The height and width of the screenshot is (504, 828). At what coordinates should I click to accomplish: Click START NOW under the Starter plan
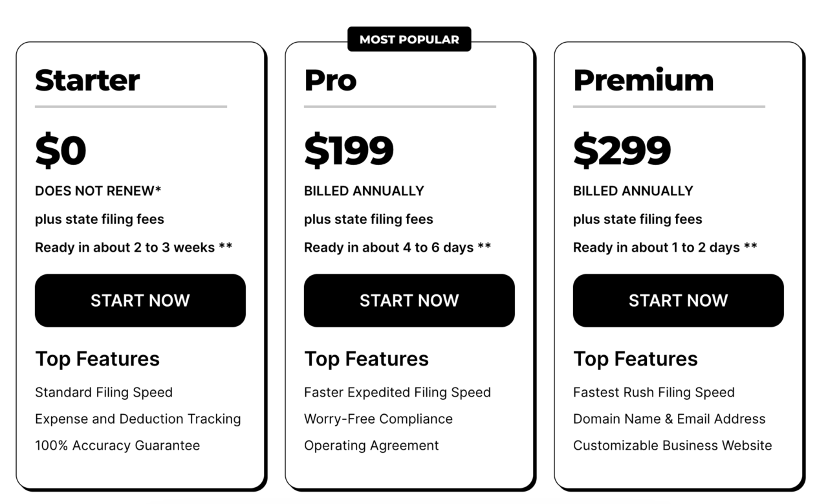[140, 300]
